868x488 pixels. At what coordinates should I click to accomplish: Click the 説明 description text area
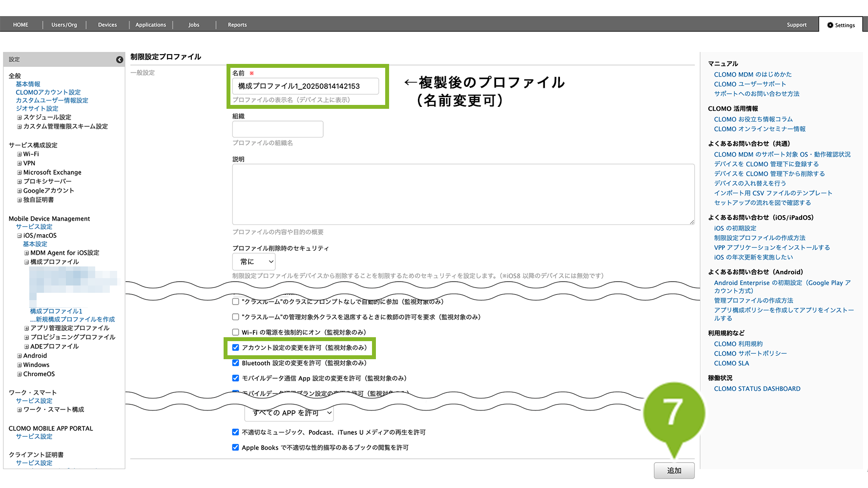[463, 194]
